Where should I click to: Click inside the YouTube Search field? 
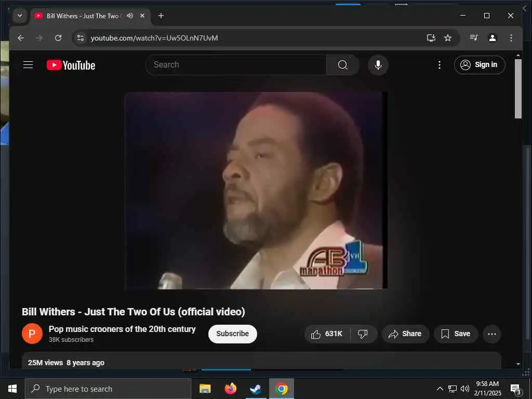236,65
